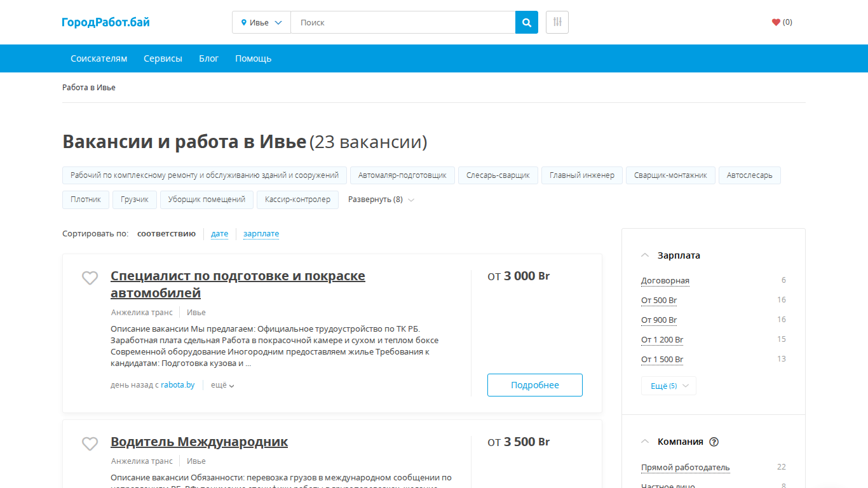
Task: Click the Работа в Ивье breadcrumb
Action: [89, 88]
